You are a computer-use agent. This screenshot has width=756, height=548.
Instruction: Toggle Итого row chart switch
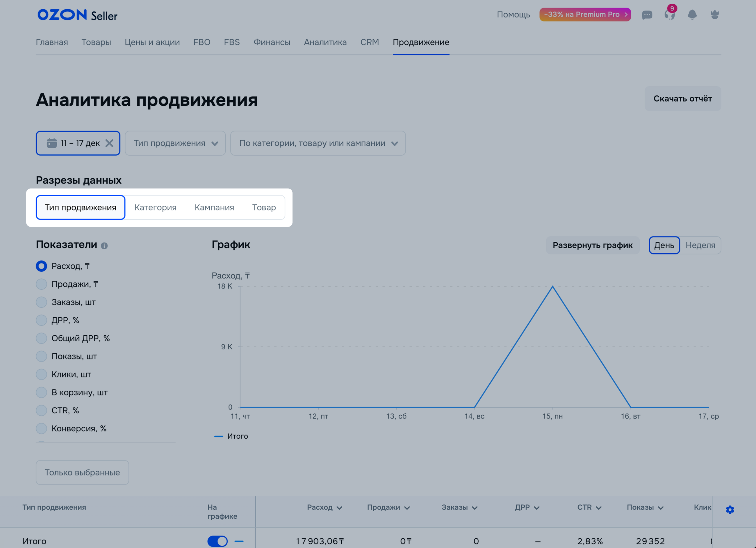(x=217, y=541)
